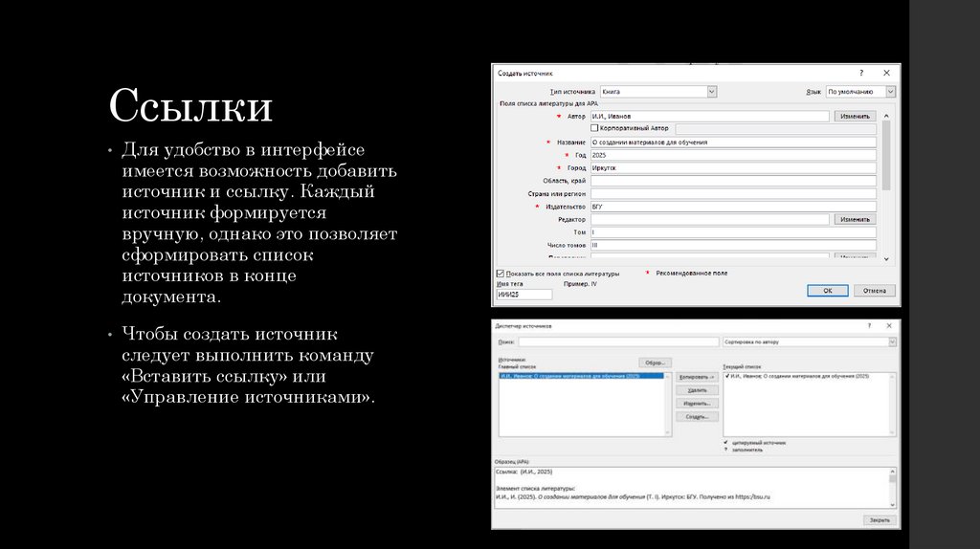Open the 'Язык' dropdown set to По умолчанию
The height and width of the screenshot is (549, 980).
pyautogui.click(x=860, y=92)
